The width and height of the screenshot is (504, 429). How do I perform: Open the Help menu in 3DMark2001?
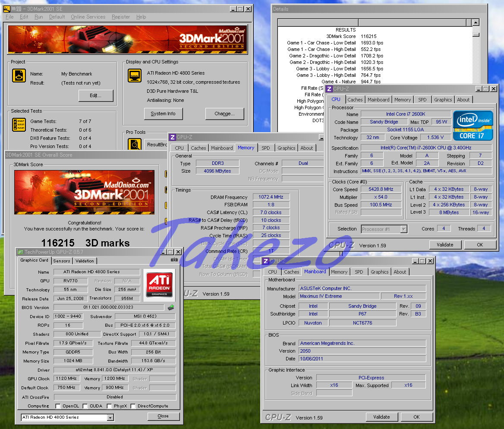141,17
